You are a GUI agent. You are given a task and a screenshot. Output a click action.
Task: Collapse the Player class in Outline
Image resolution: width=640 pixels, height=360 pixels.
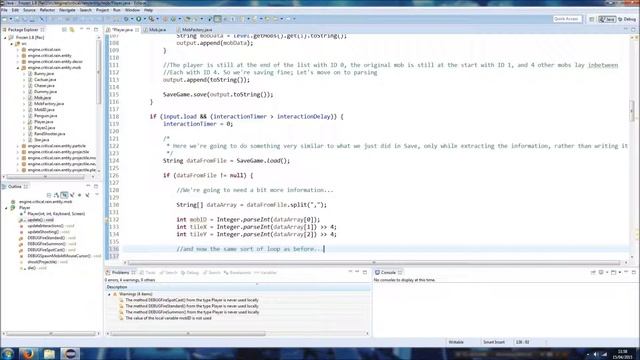click(6, 208)
